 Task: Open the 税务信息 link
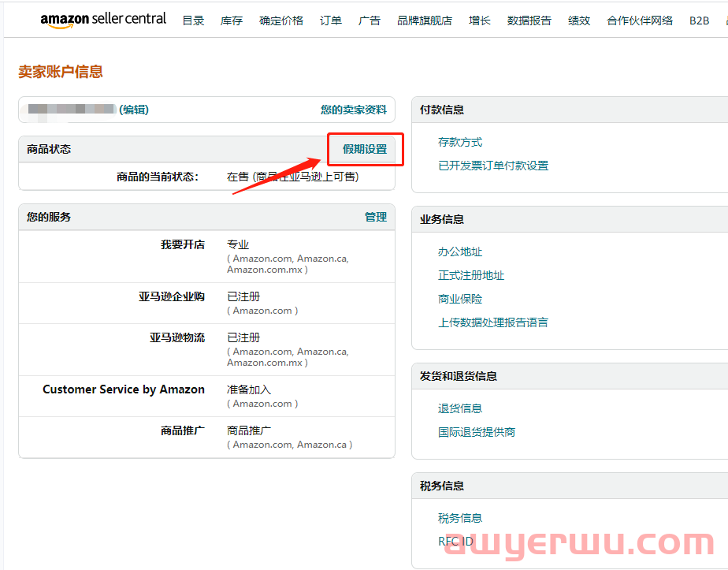(460, 518)
